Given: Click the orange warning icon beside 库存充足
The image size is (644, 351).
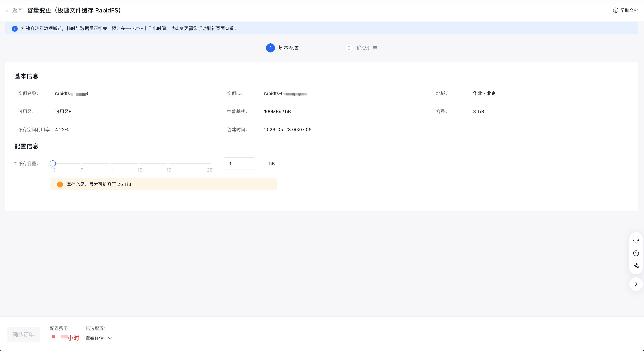Looking at the screenshot, I should (x=60, y=184).
